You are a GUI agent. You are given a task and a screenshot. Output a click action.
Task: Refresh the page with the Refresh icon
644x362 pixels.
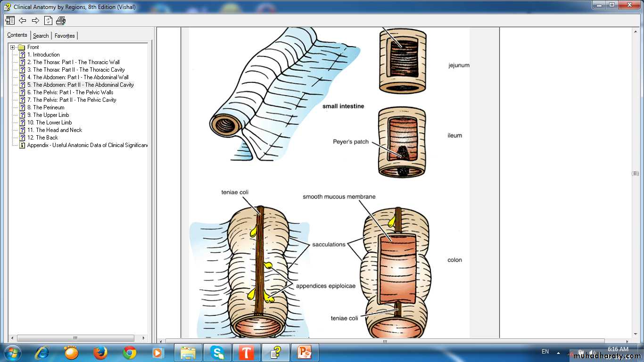(48, 20)
